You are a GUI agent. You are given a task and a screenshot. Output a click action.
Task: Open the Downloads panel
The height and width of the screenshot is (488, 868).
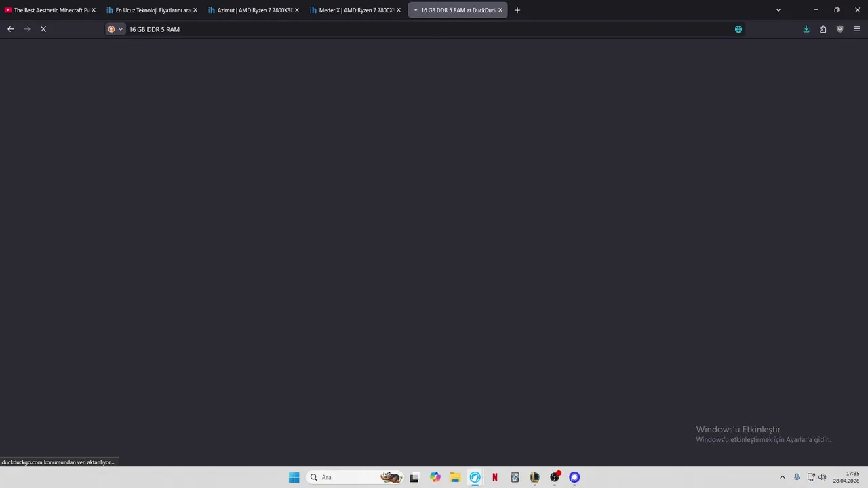point(806,29)
